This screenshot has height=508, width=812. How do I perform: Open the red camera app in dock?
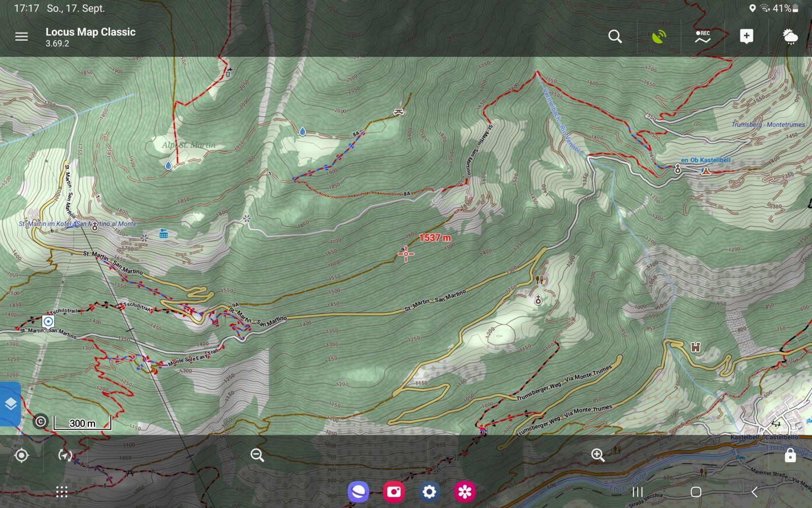tap(394, 492)
